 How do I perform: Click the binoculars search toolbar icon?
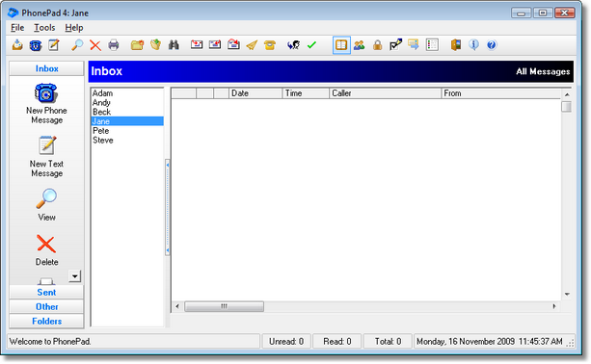click(174, 45)
